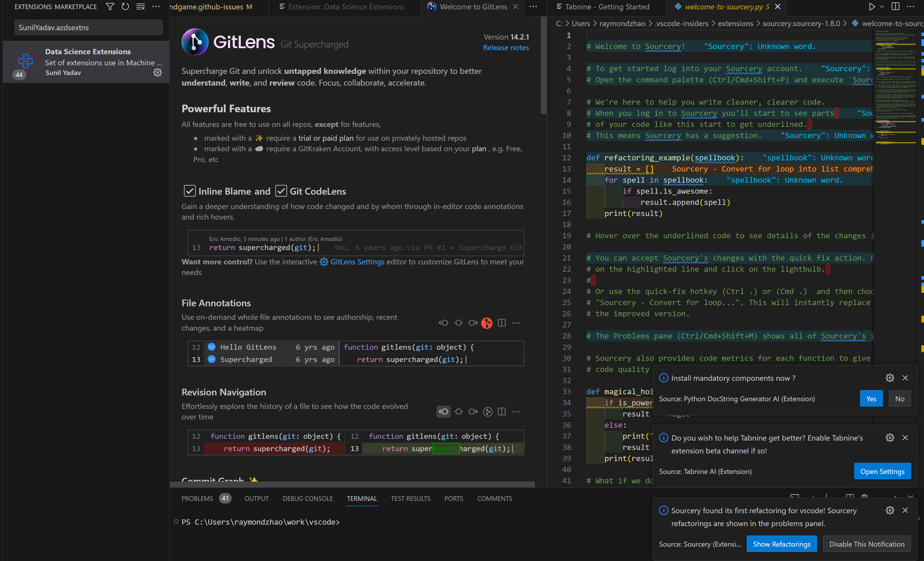The height and width of the screenshot is (561, 924).
Task: Open More Actions ellipsis in File Annotations row
Action: (x=516, y=323)
